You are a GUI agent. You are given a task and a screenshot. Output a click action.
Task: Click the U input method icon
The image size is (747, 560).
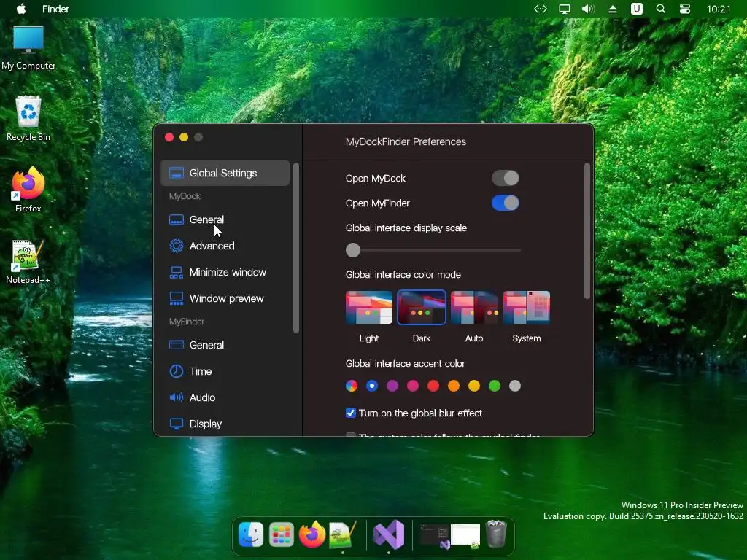tap(636, 9)
